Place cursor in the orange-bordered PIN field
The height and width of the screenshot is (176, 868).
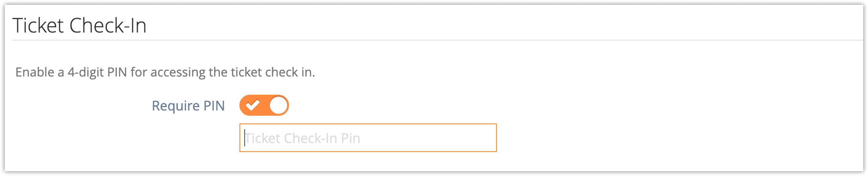pyautogui.click(x=368, y=138)
